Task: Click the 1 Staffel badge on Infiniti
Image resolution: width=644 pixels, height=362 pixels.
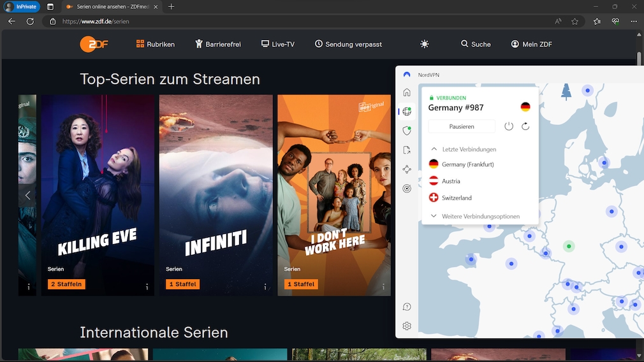Action: (x=183, y=284)
